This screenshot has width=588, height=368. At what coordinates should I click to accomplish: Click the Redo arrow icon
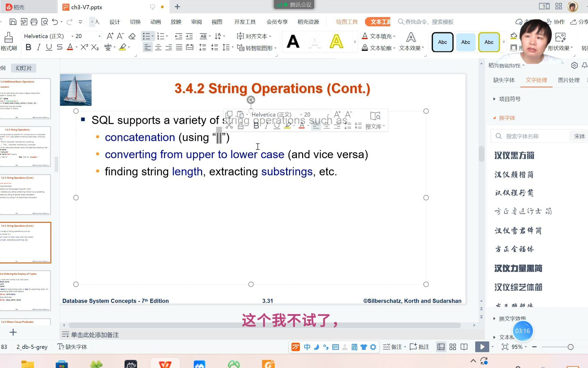(x=69, y=22)
